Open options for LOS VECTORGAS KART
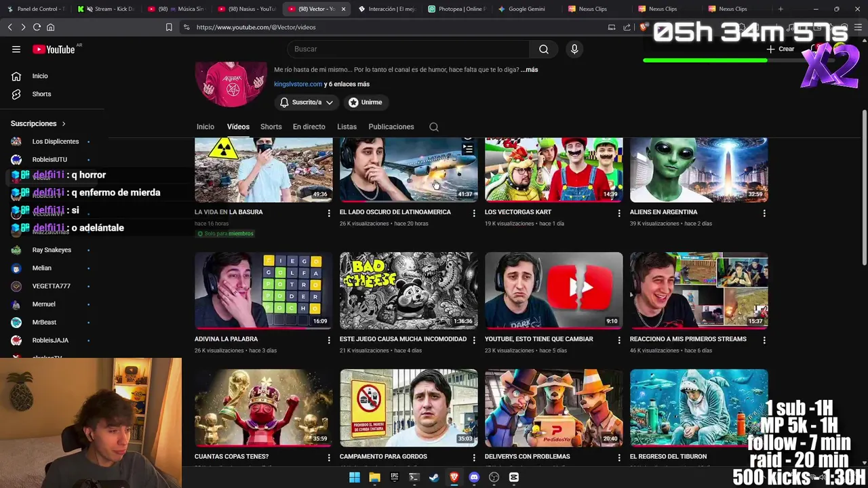 coord(619,213)
